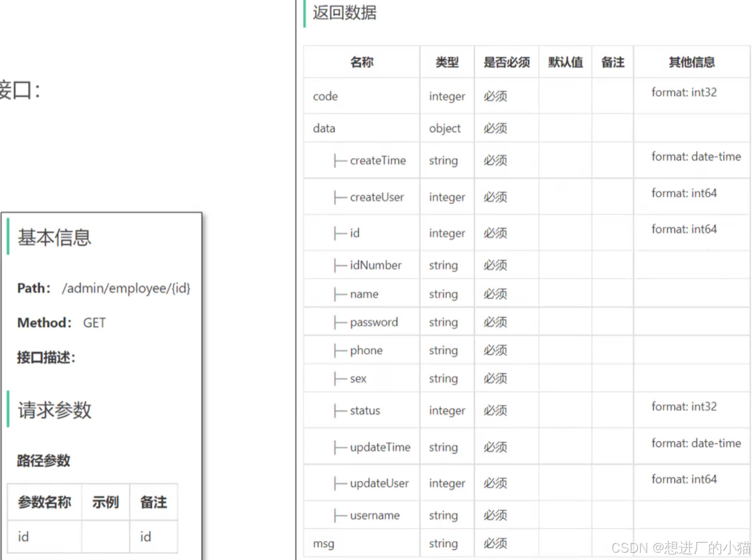This screenshot has height=560, width=753.
Task: Click the 是否必须 column header
Action: pos(506,62)
